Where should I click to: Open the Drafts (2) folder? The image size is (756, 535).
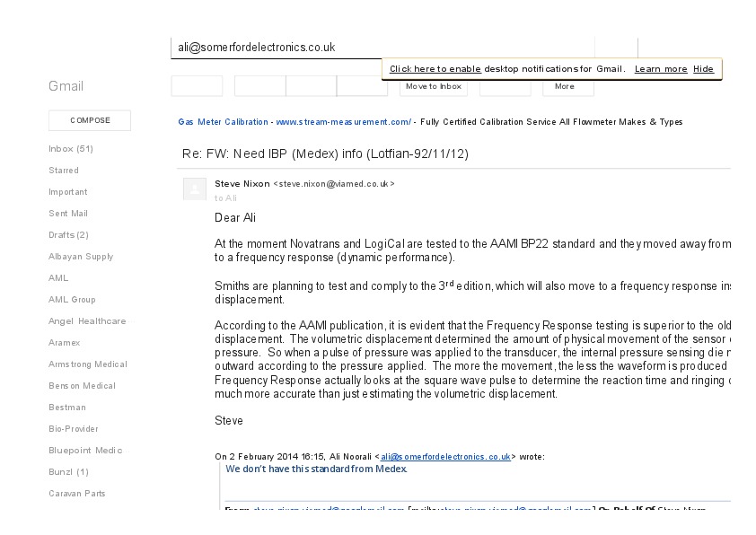(x=68, y=234)
